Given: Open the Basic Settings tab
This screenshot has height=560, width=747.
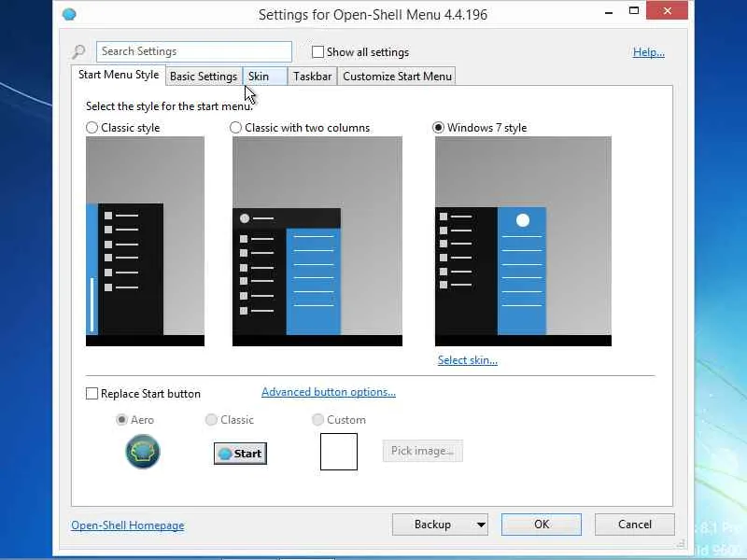Looking at the screenshot, I should point(204,77).
